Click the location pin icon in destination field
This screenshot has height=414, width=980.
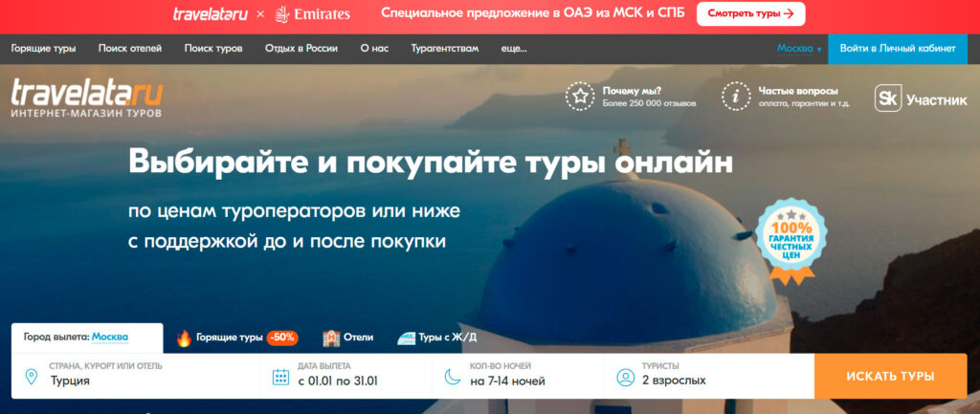point(31,377)
